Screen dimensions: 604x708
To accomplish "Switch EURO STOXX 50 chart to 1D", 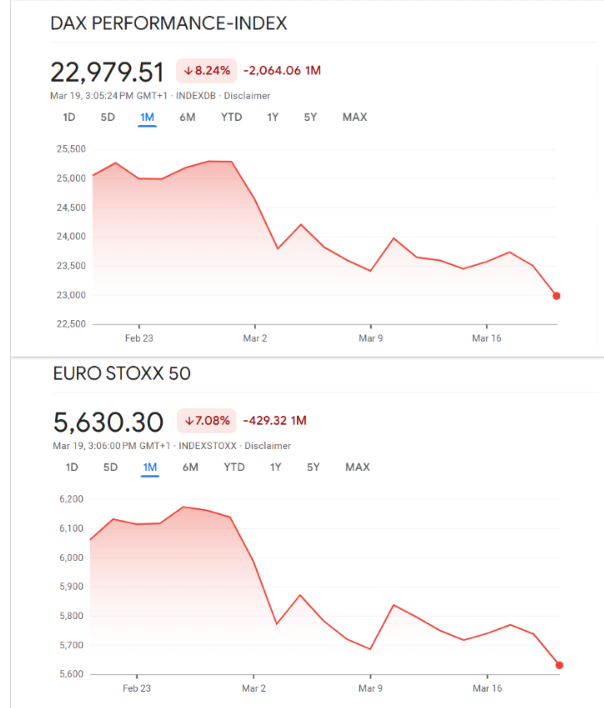I will (x=72, y=467).
